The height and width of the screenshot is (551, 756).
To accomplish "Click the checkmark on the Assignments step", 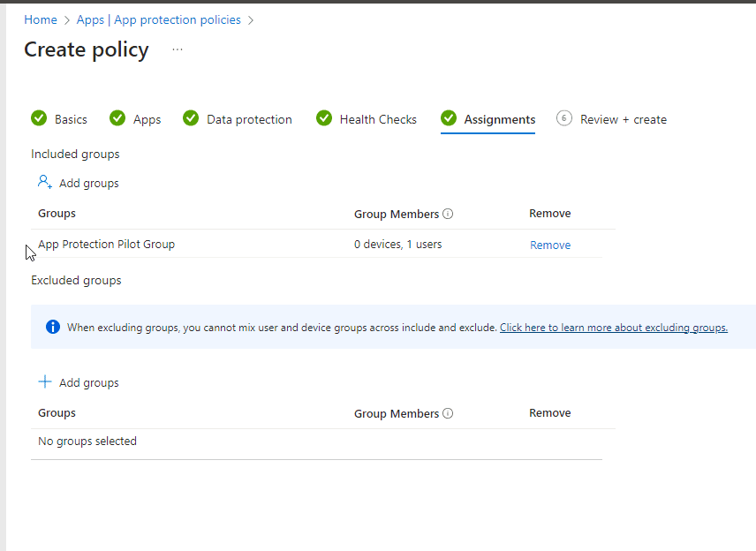I will coord(450,118).
